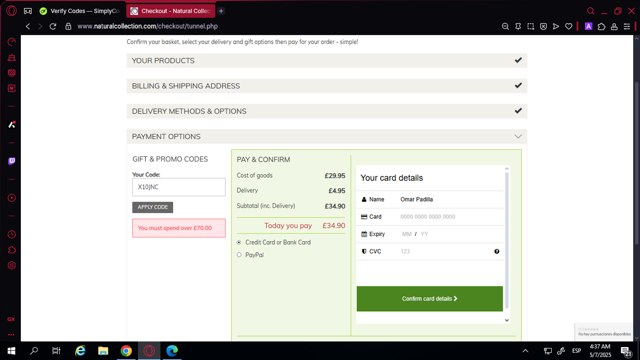Expand the Your Products section
Viewport: 640px width, 360px height.
[x=327, y=60]
